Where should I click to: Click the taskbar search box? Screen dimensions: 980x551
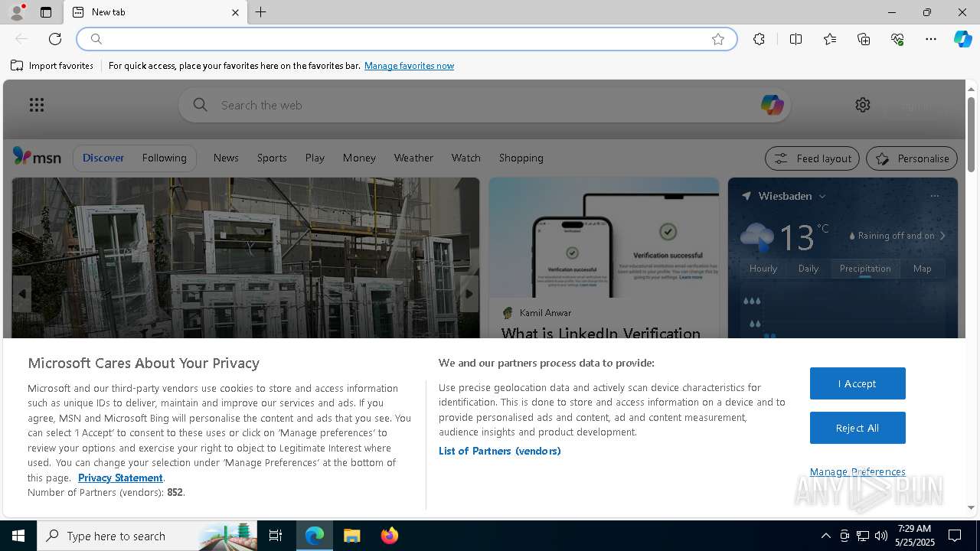point(147,536)
